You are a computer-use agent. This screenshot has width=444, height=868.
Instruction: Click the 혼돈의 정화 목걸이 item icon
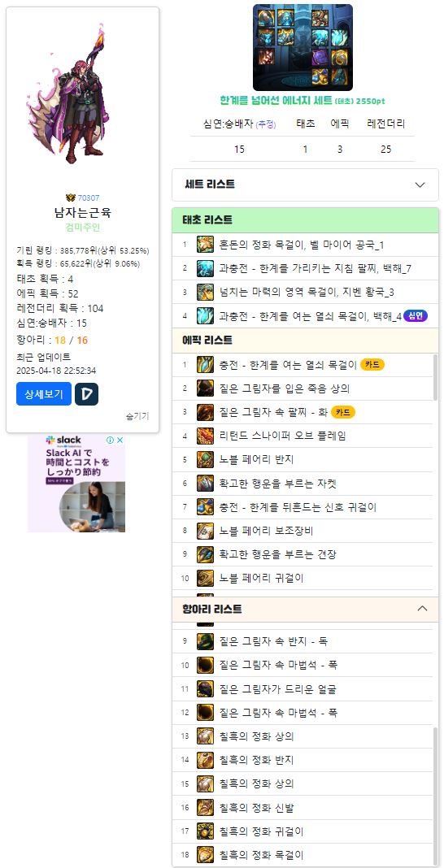pos(206,245)
